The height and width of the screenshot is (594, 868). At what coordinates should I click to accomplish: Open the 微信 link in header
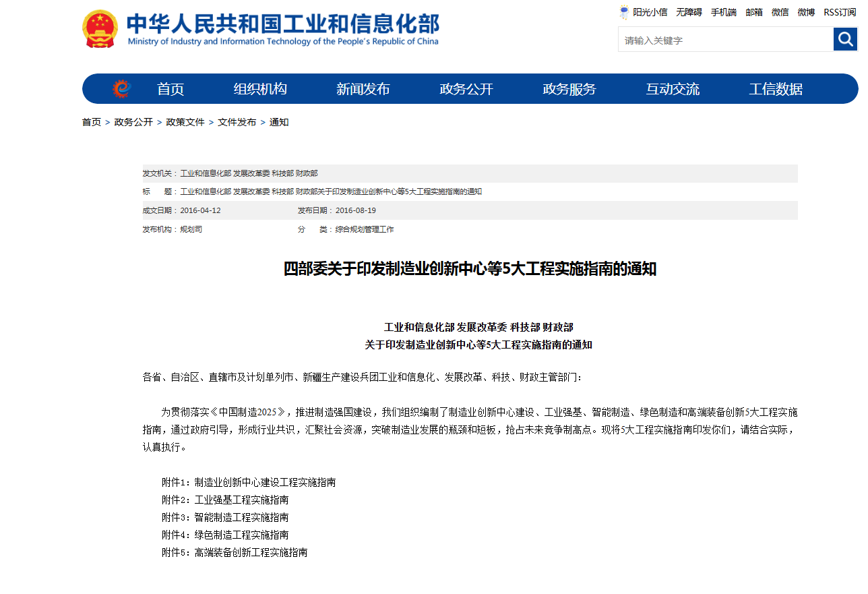coord(780,12)
